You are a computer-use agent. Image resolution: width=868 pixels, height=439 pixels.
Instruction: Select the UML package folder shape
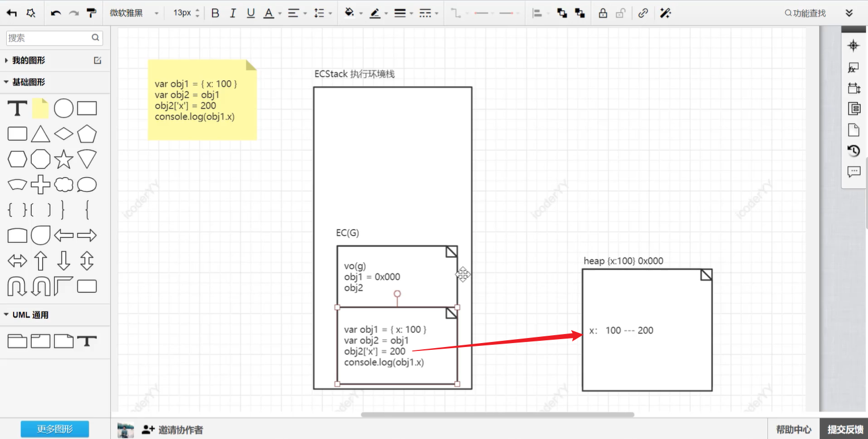pos(17,341)
